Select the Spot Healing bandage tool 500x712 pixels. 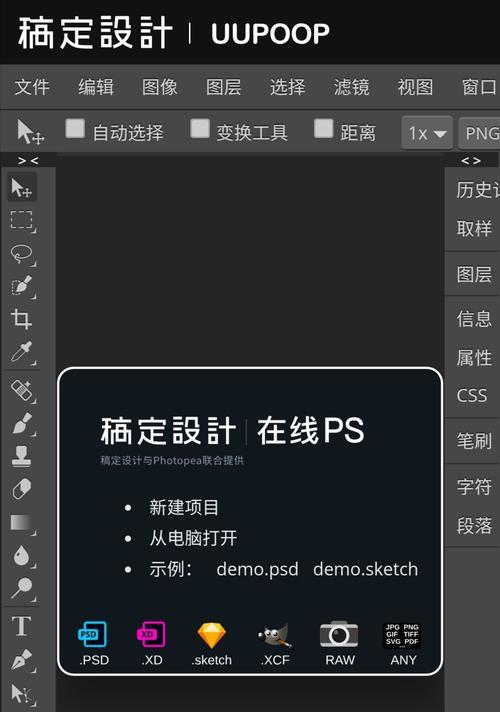coord(22,391)
